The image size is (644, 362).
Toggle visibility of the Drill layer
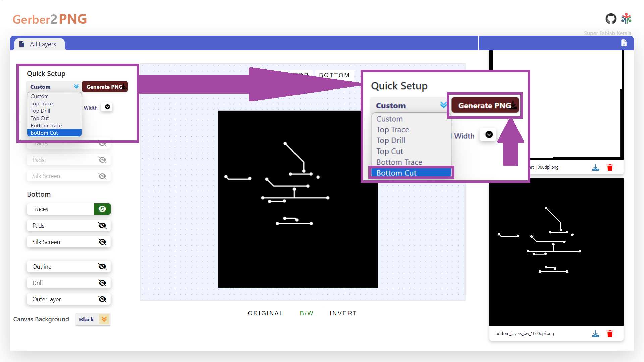click(x=102, y=283)
